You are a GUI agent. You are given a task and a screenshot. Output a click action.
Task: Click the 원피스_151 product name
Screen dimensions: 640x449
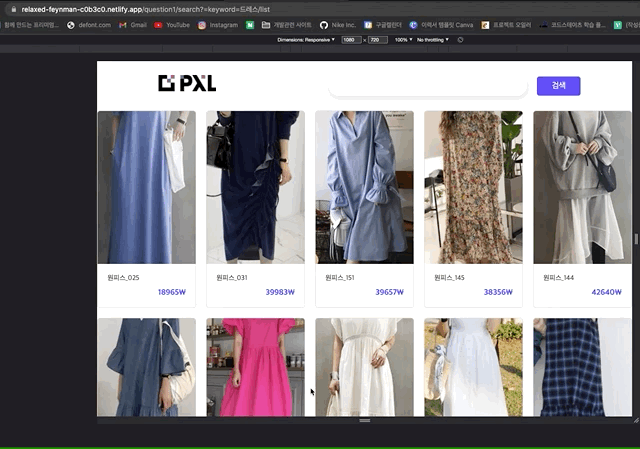point(340,277)
